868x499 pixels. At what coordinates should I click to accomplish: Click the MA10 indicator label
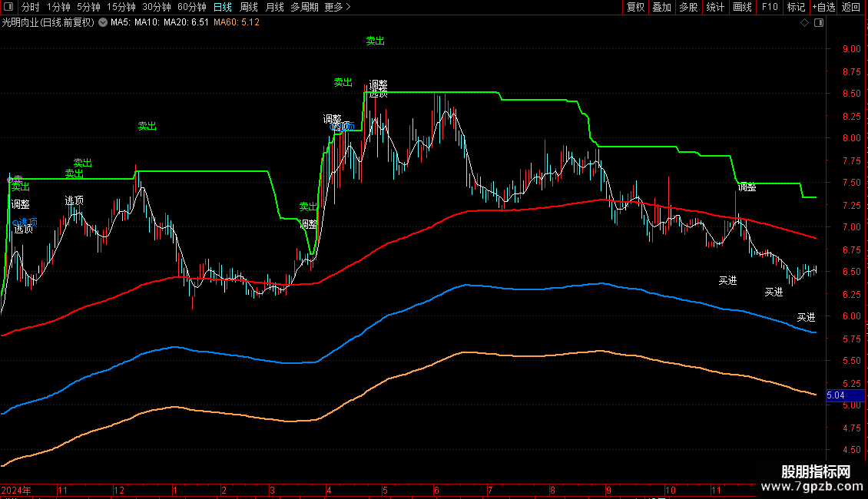[147, 23]
